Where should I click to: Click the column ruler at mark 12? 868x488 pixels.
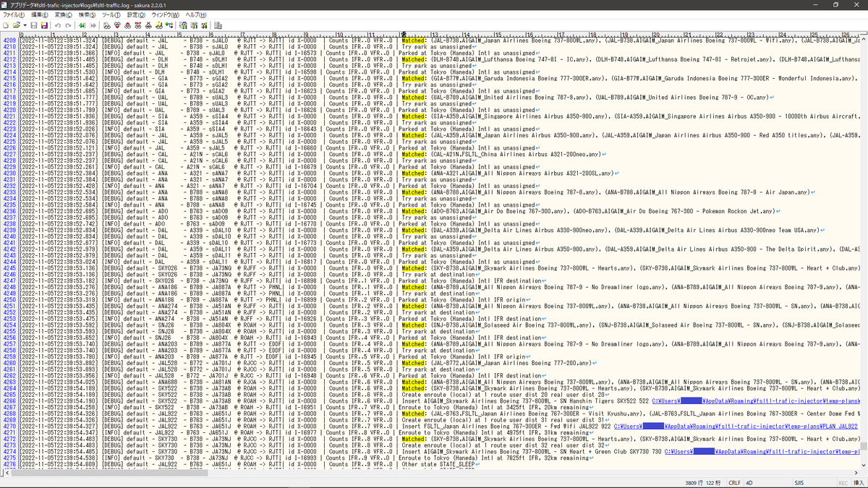coord(401,33)
